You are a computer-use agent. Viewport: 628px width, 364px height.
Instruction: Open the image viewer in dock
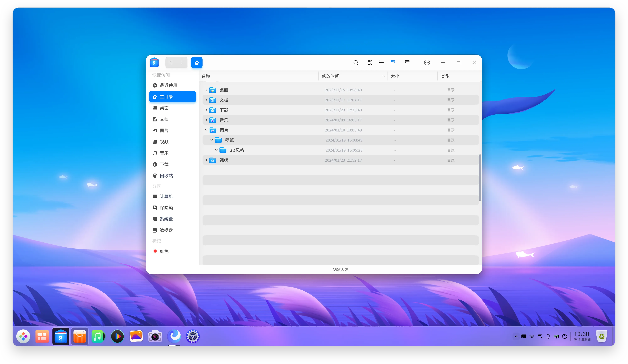coord(136,336)
